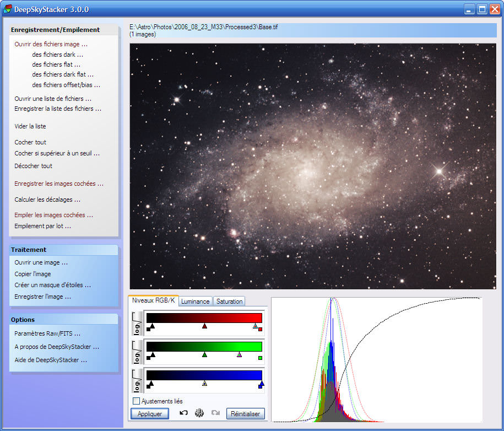Click 'Empiler les images cochées ...'
The width and height of the screenshot is (504, 431).
(x=53, y=215)
